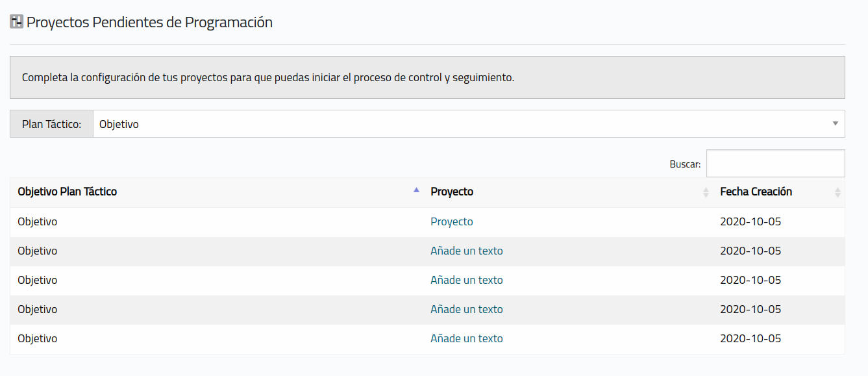868x376 pixels.
Task: Click the project board icon beside the page title
Action: point(17,22)
